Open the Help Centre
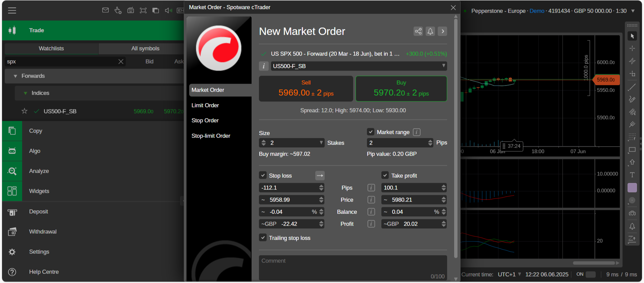Screen dimensions: 644x283 pyautogui.click(x=93, y=272)
